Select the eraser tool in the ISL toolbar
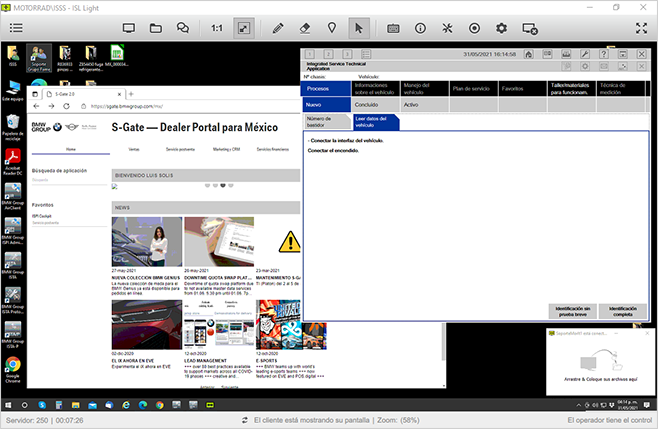Screen dimensions: 658x429 [x=304, y=28]
